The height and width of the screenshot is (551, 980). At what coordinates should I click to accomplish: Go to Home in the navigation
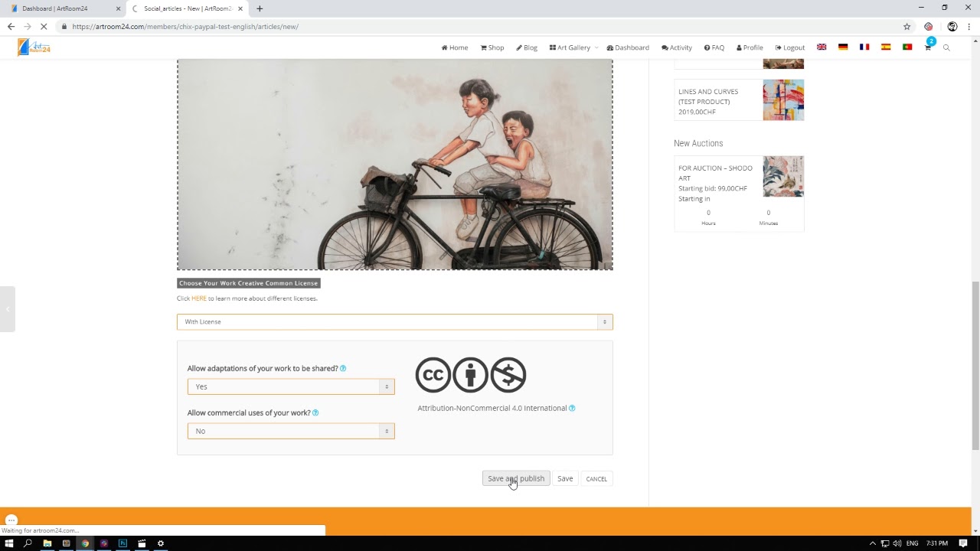pos(455,47)
